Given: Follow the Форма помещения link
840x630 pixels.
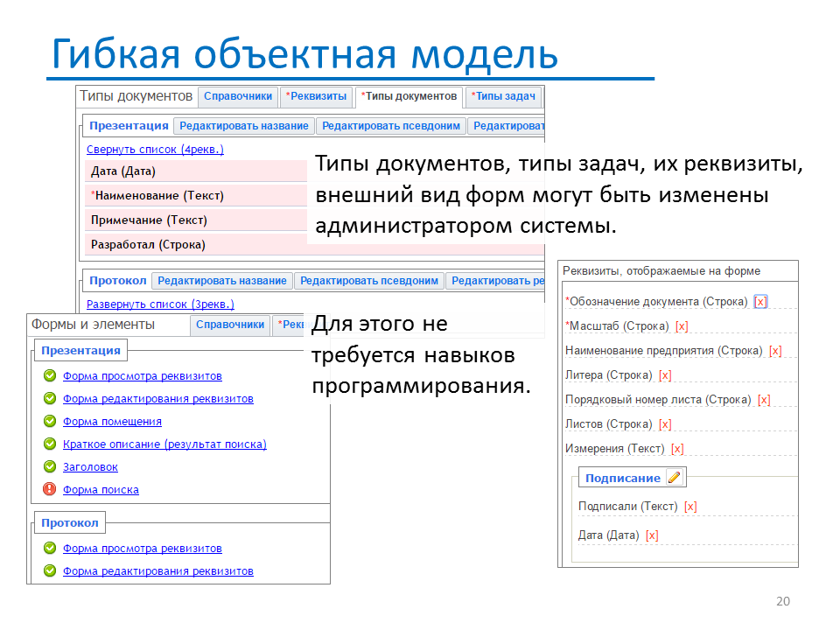Looking at the screenshot, I should (113, 422).
